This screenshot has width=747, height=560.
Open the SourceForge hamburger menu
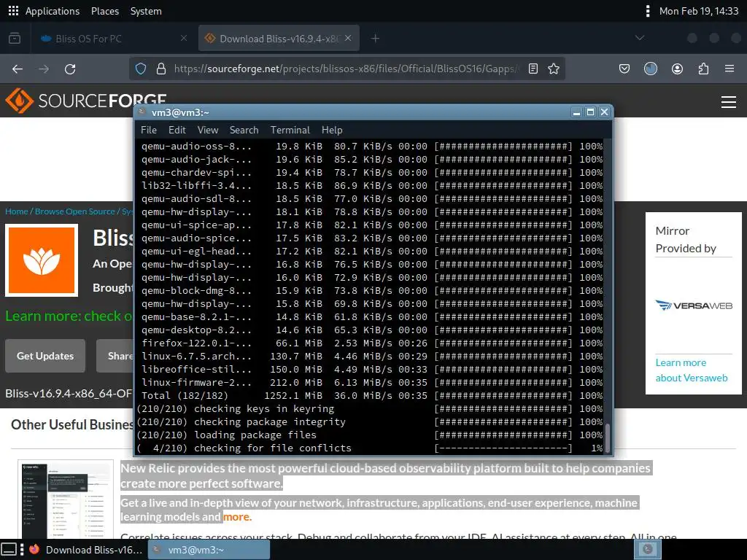(x=729, y=101)
